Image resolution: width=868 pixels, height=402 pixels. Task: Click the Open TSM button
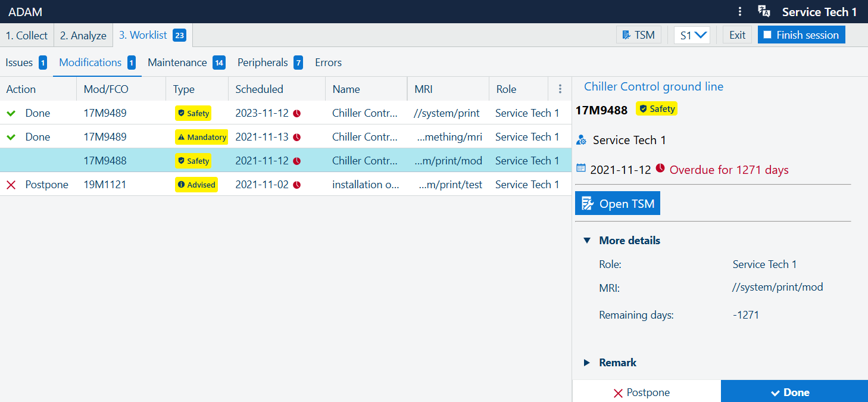[617, 204]
